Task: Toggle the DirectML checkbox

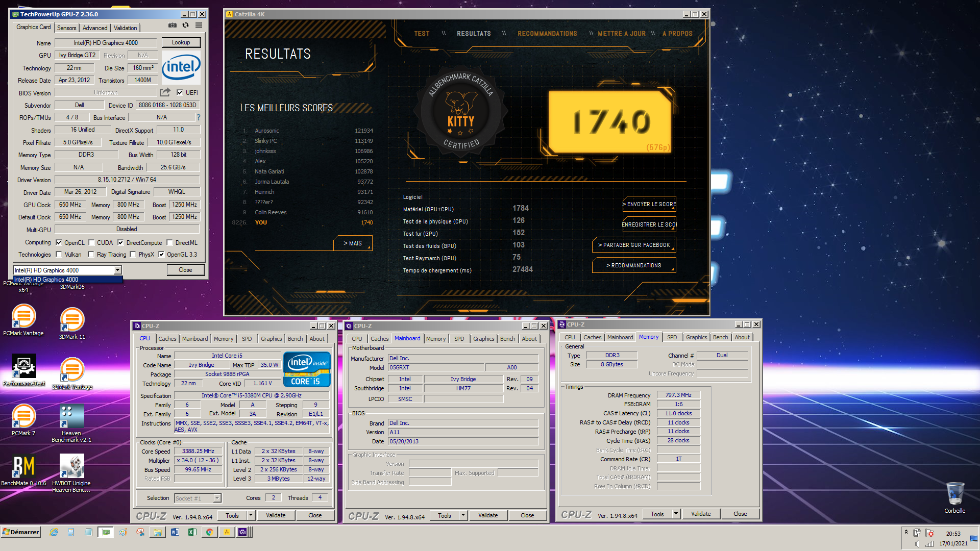Action: [x=169, y=243]
